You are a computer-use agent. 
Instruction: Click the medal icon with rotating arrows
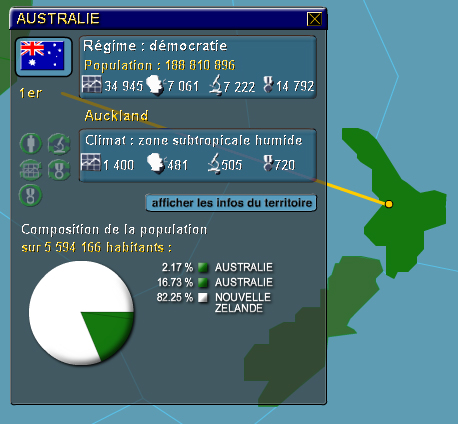[x=59, y=170]
